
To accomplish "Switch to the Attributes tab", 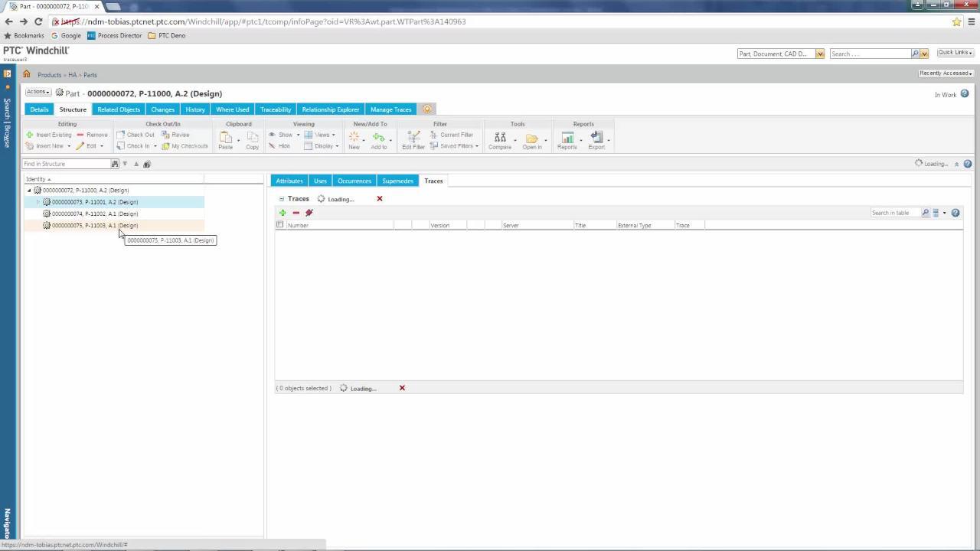I will (x=289, y=181).
